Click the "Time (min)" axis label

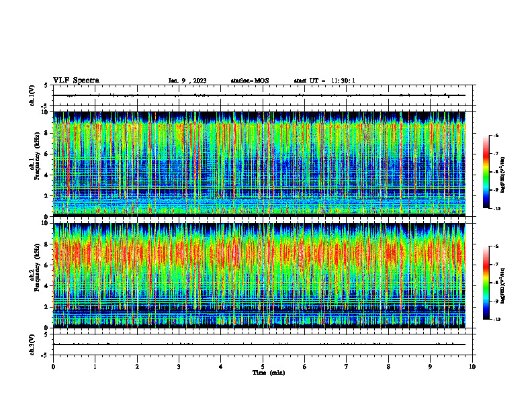[x=269, y=373]
